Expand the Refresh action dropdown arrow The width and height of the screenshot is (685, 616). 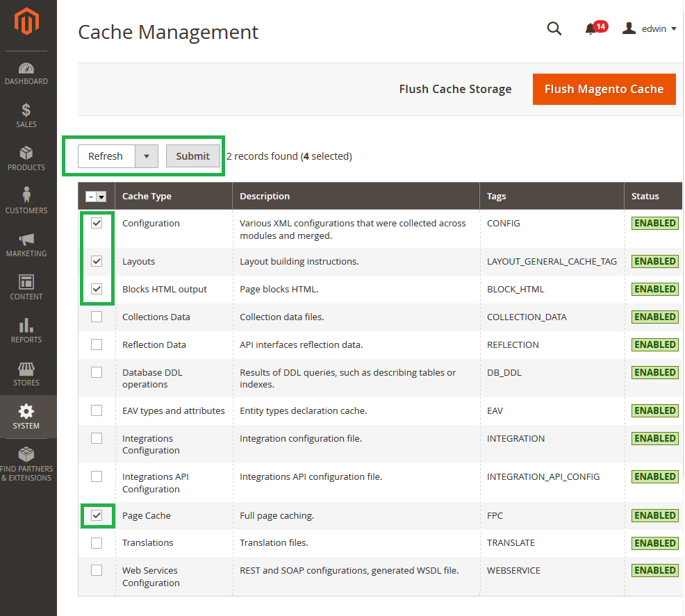(x=147, y=156)
